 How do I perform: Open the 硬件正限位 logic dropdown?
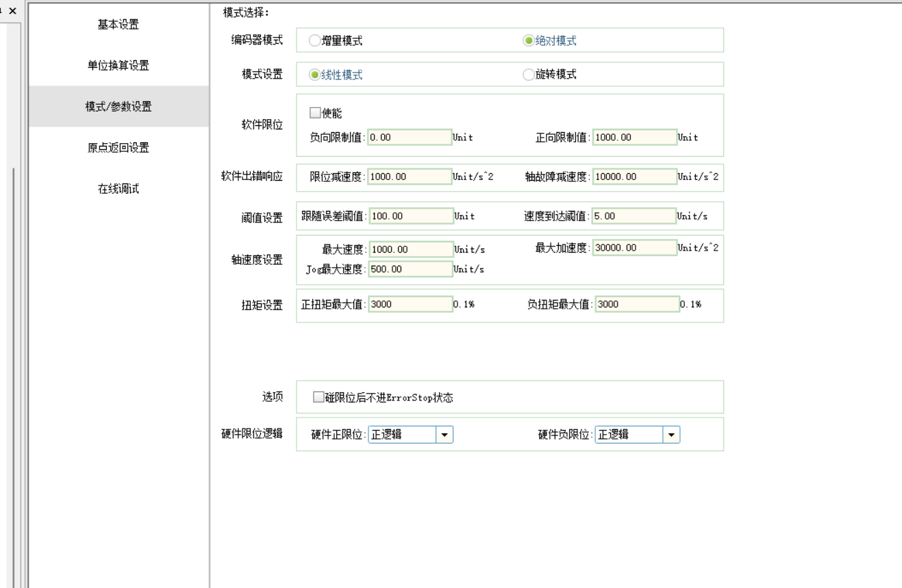444,435
